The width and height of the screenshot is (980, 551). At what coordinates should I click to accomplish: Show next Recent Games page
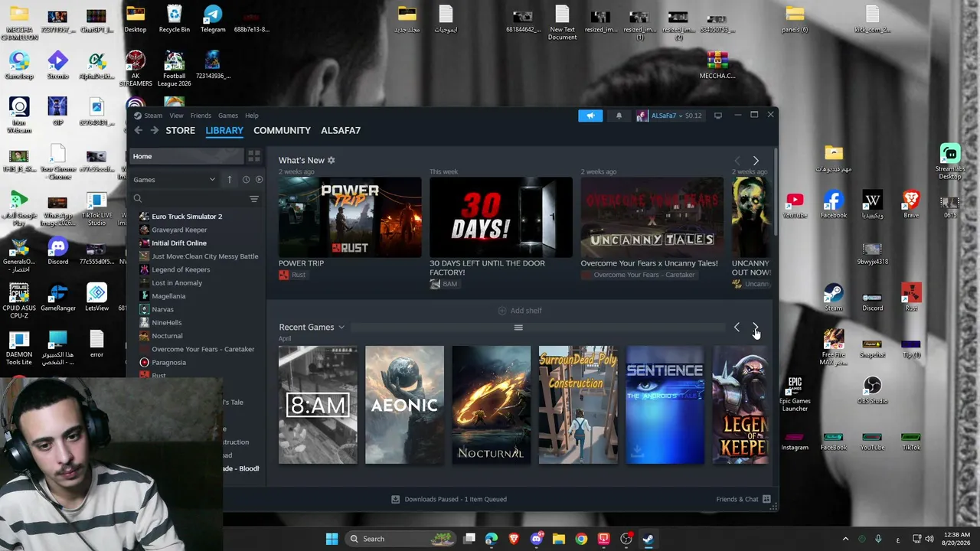(x=756, y=328)
